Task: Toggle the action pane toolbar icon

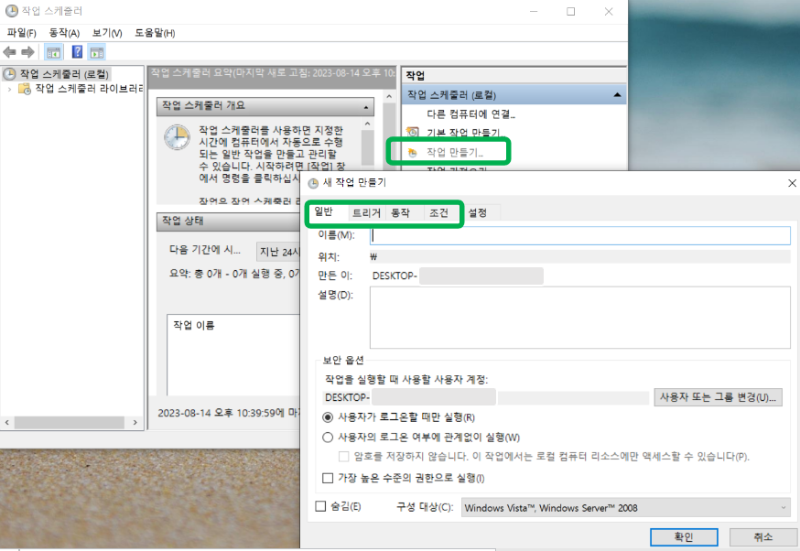Action: (x=96, y=52)
